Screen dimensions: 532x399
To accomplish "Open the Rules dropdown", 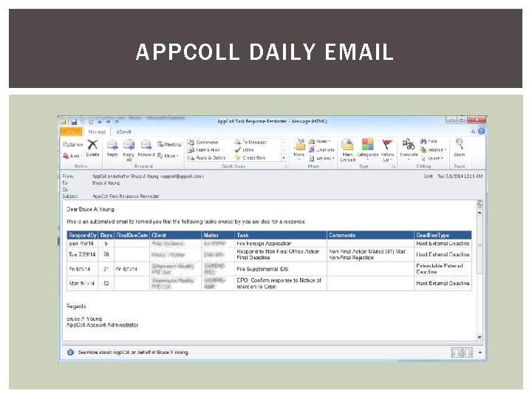I will click(320, 141).
